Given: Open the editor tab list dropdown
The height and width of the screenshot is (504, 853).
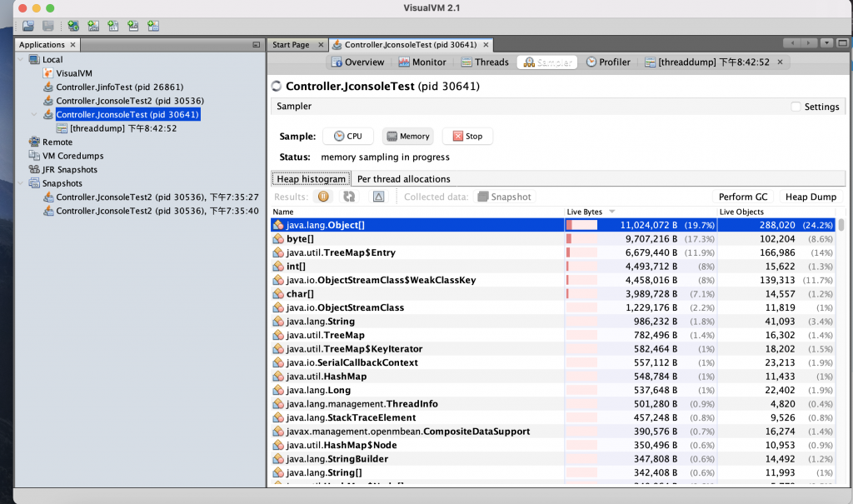Looking at the screenshot, I should 827,43.
